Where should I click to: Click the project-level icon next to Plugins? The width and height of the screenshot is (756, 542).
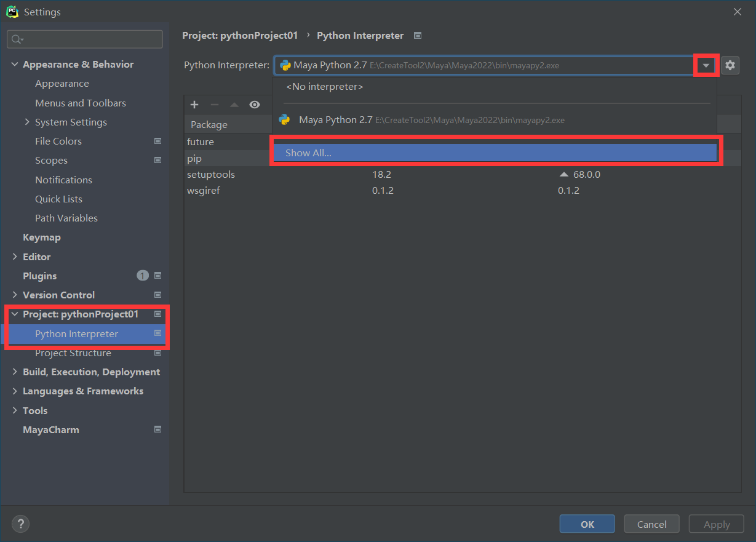158,276
